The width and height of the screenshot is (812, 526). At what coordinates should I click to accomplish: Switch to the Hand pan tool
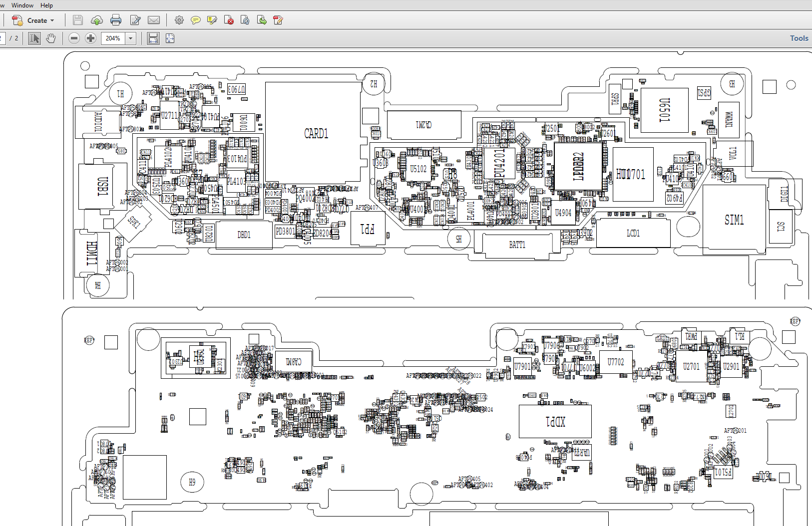coord(50,38)
